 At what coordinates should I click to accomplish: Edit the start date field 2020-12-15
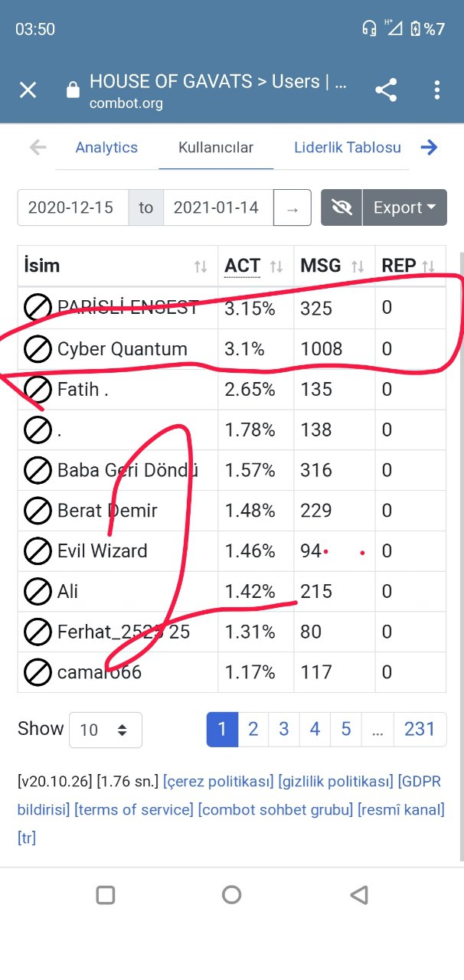click(x=71, y=207)
